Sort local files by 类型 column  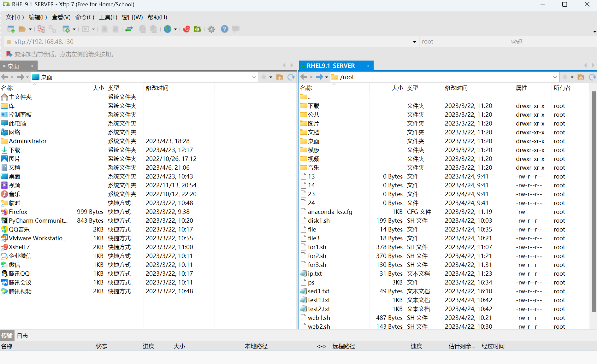click(x=125, y=88)
